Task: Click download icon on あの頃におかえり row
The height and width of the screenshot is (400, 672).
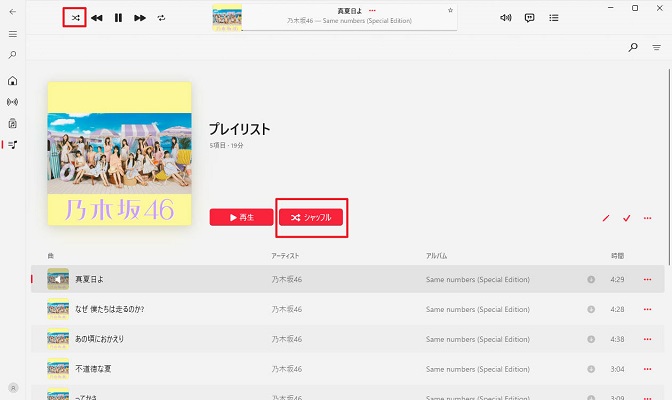Action: (x=591, y=340)
